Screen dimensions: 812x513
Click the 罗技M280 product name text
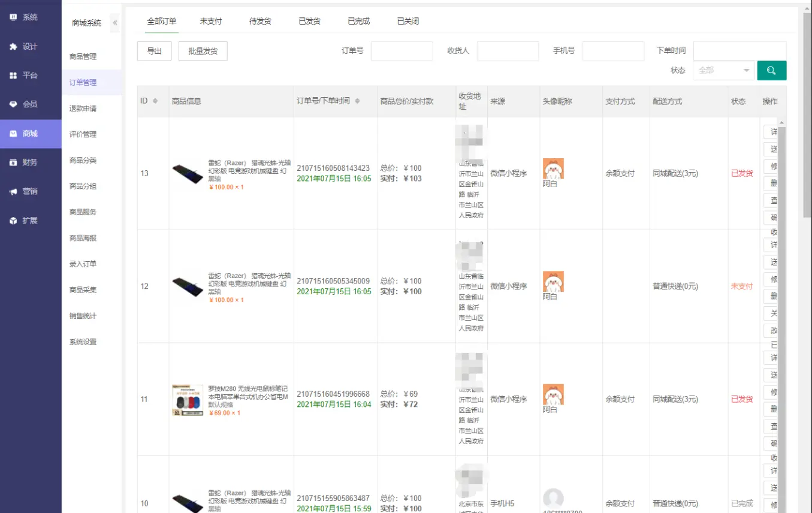[248, 397]
